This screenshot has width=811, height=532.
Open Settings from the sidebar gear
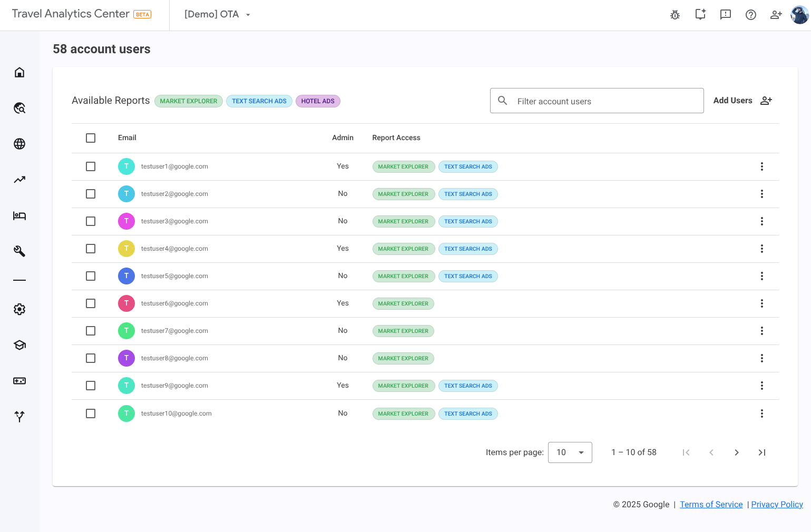click(19, 309)
